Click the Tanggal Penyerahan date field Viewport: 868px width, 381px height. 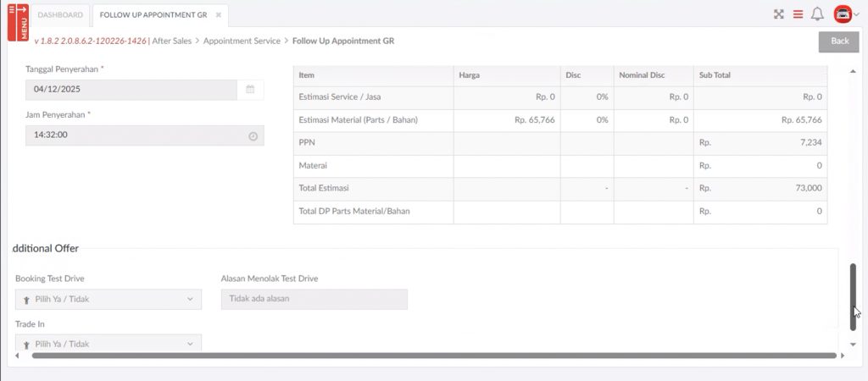[131, 89]
